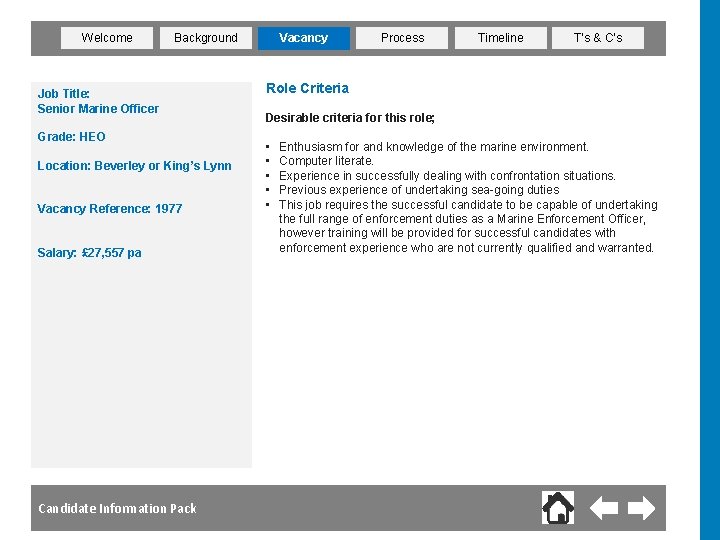Go to the home page icon
Viewport: 720px width, 540px height.
click(558, 507)
